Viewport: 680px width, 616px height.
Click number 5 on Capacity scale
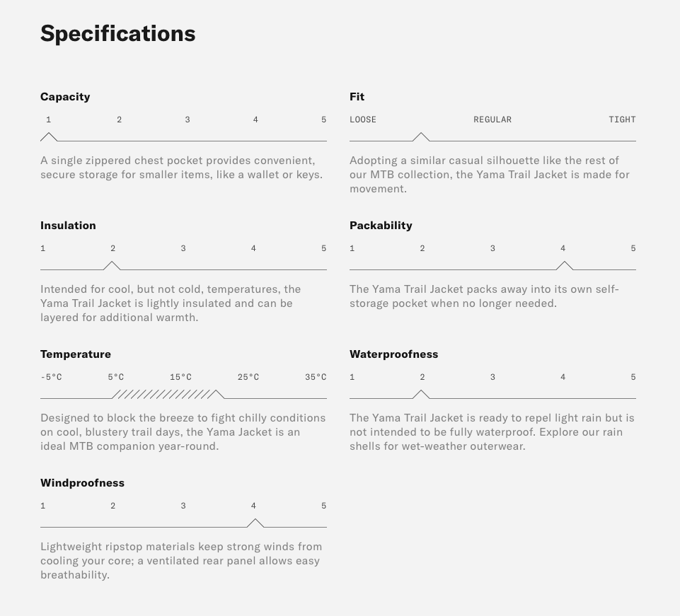point(323,120)
